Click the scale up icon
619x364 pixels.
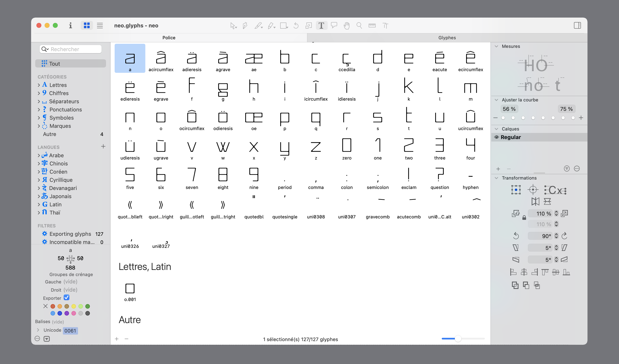(565, 213)
